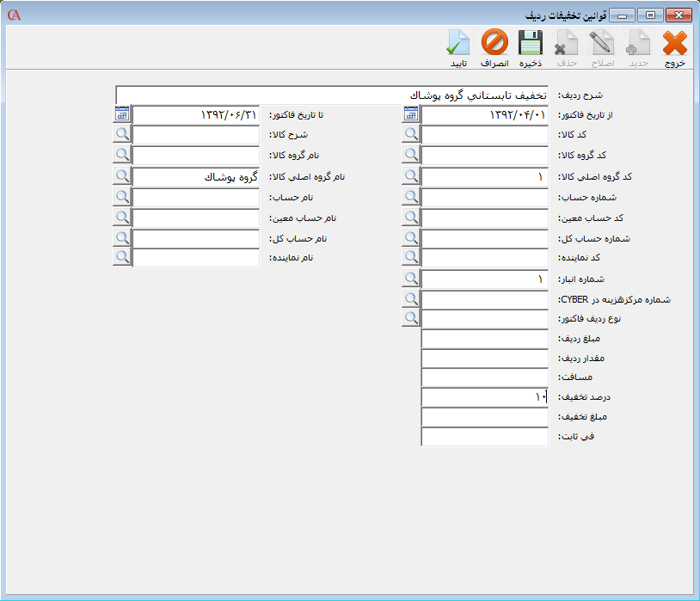Click magnifier beside نام گروه اصلی کالا

point(122,176)
